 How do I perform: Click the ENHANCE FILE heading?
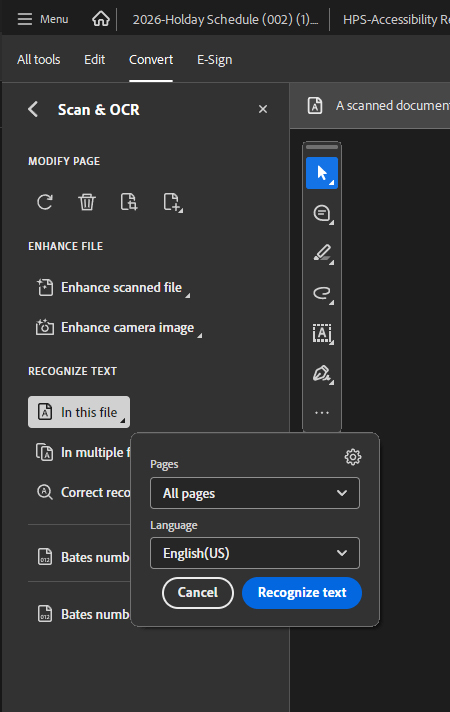click(x=65, y=246)
